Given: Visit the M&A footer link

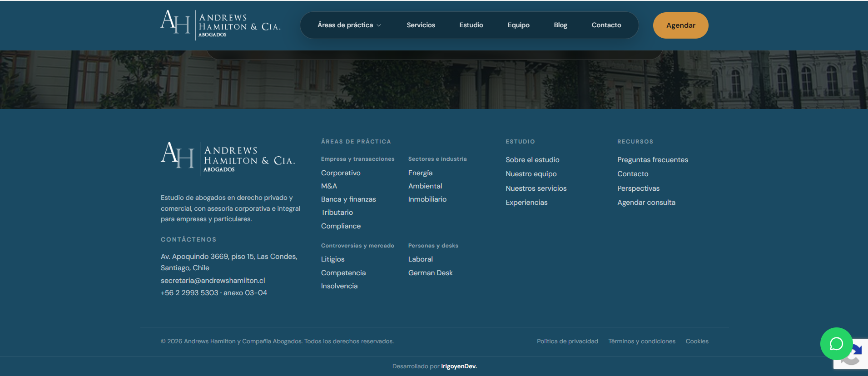Looking at the screenshot, I should click(x=329, y=186).
